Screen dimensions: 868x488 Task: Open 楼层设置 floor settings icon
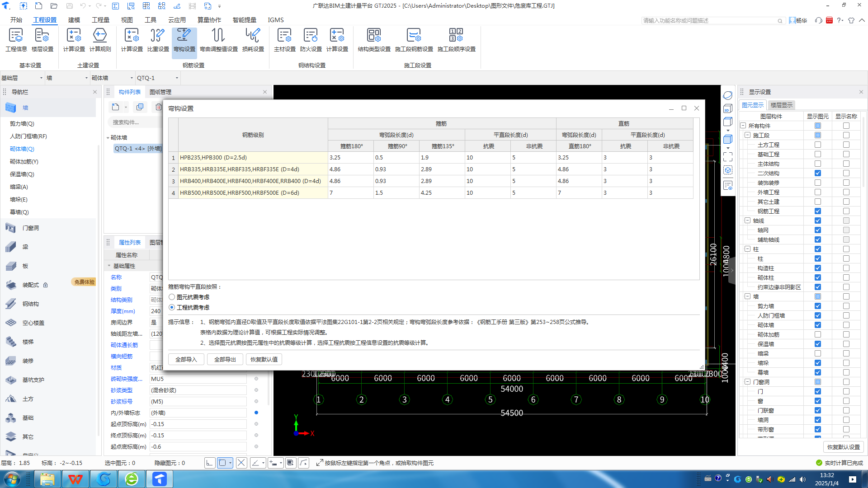pyautogui.click(x=42, y=40)
